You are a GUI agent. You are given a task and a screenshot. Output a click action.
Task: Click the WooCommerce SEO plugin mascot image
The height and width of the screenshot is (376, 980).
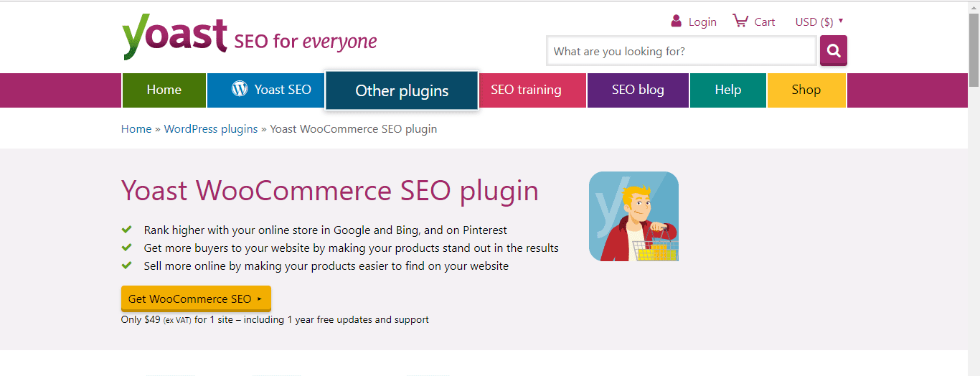[x=633, y=216]
